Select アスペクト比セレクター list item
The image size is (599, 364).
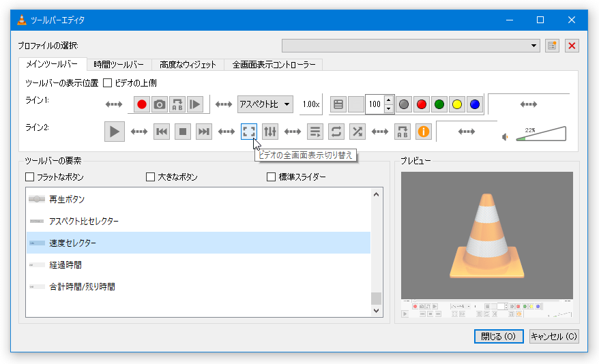pos(199,221)
